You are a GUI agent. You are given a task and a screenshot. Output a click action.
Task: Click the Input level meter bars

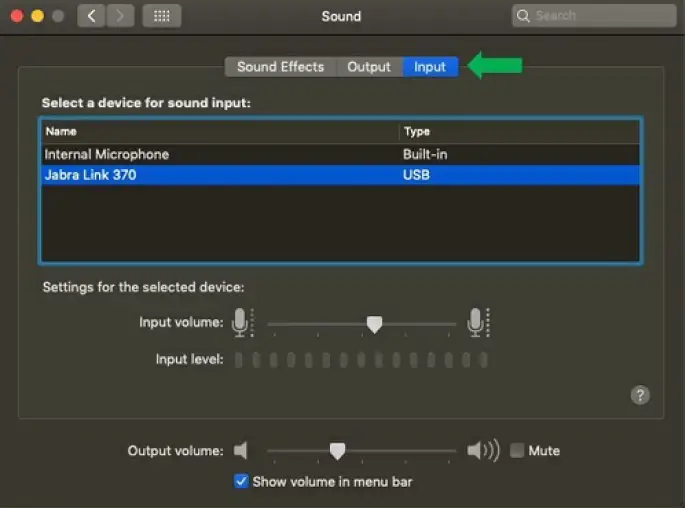point(361,360)
